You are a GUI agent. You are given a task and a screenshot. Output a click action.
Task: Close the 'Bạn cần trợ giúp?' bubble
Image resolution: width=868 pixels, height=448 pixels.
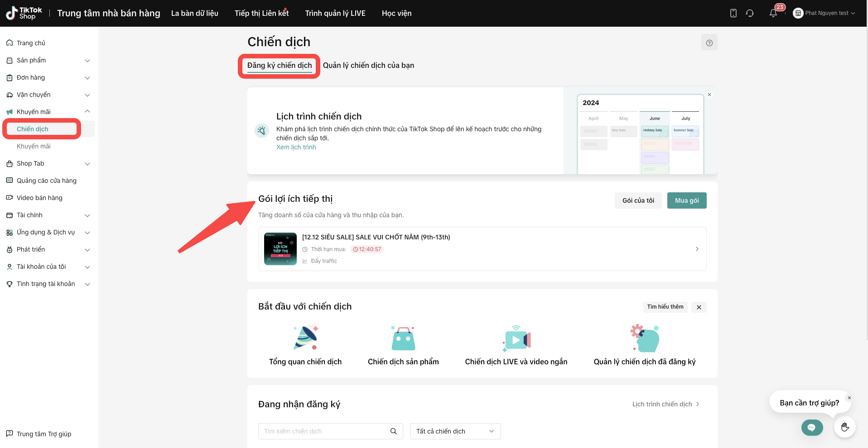tap(849, 398)
